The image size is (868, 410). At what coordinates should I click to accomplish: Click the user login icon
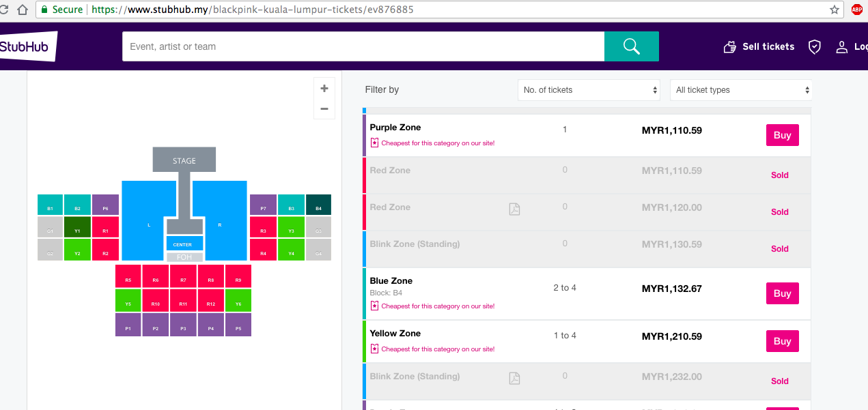click(x=842, y=47)
